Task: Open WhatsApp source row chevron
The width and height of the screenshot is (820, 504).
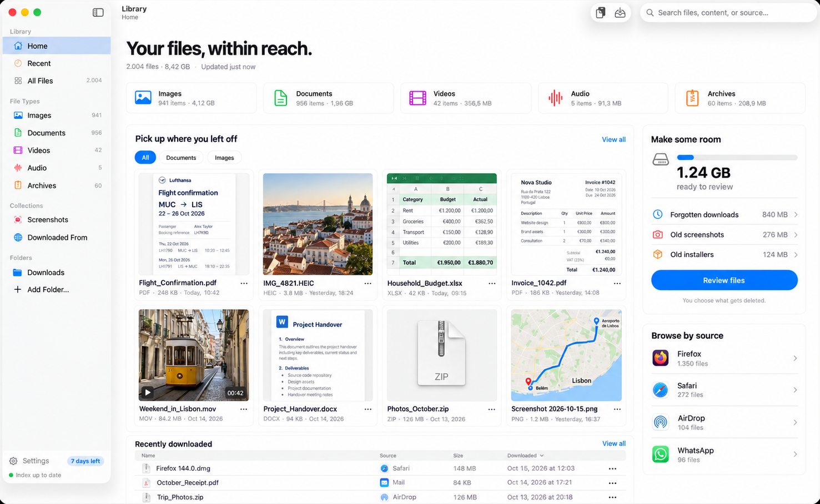Action: 795,455
